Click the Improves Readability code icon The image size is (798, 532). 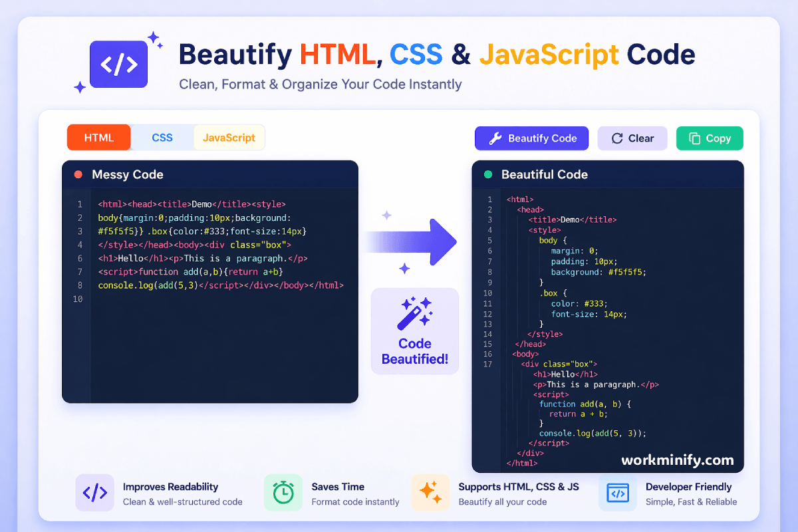94,493
